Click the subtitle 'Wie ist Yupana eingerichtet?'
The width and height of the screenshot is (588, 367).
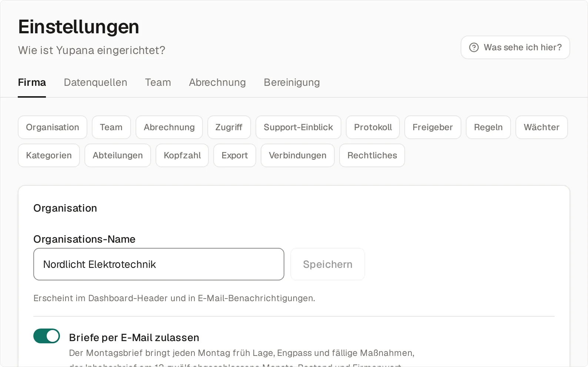(91, 50)
